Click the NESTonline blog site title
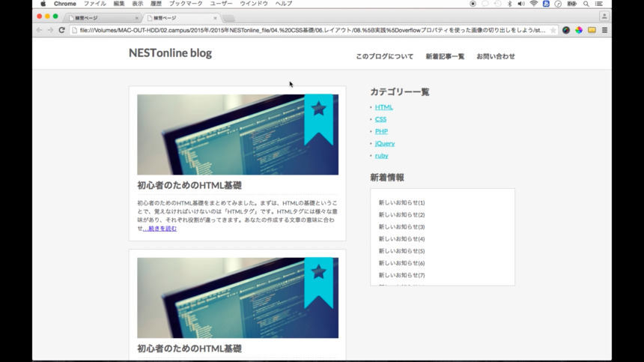The width and height of the screenshot is (644, 362). point(171,53)
